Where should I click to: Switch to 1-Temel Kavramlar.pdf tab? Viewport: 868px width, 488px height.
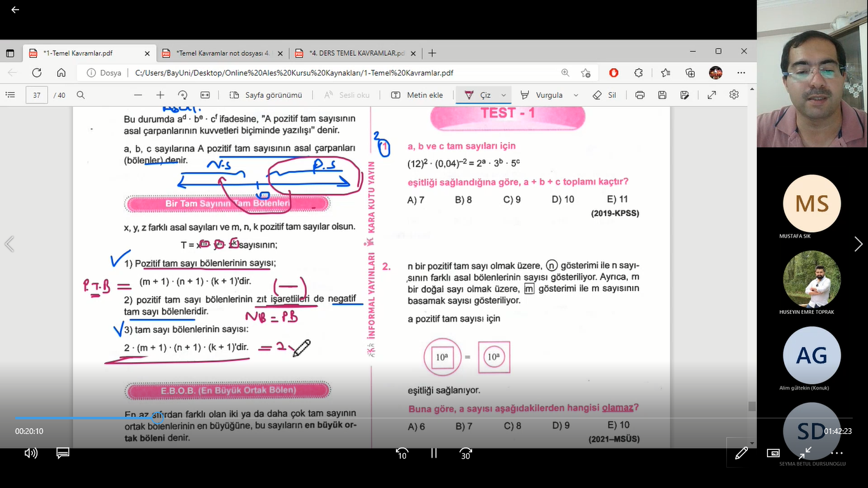[x=89, y=53]
